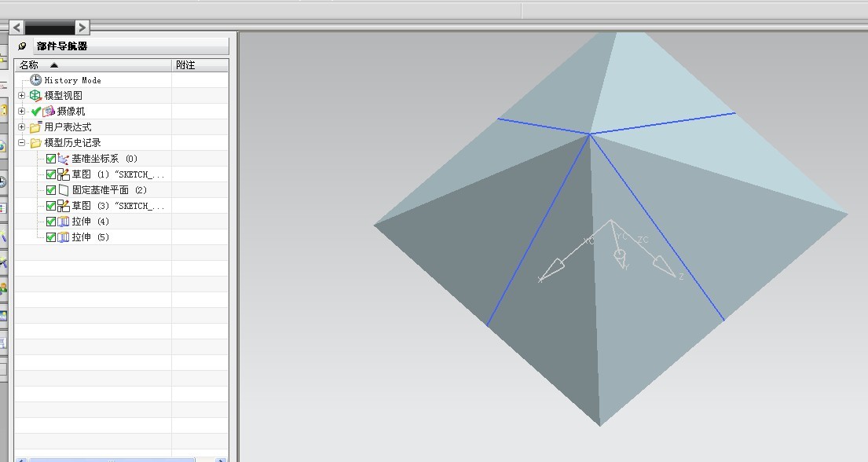Click the left arrow button above the navigator
This screenshot has height=462, width=868.
(x=16, y=27)
